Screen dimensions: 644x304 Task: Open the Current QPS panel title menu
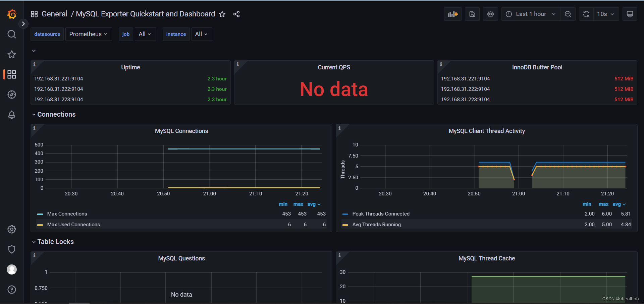(x=334, y=67)
